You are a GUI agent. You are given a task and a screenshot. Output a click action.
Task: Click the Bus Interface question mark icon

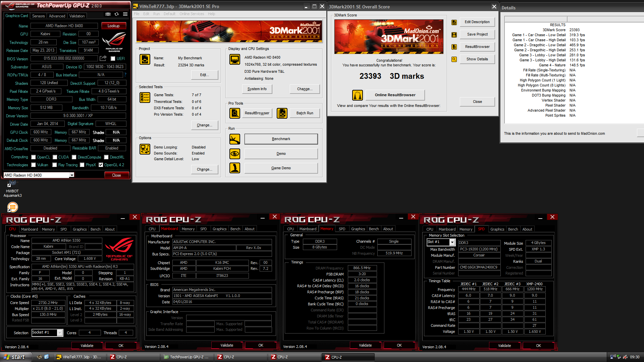click(x=125, y=75)
